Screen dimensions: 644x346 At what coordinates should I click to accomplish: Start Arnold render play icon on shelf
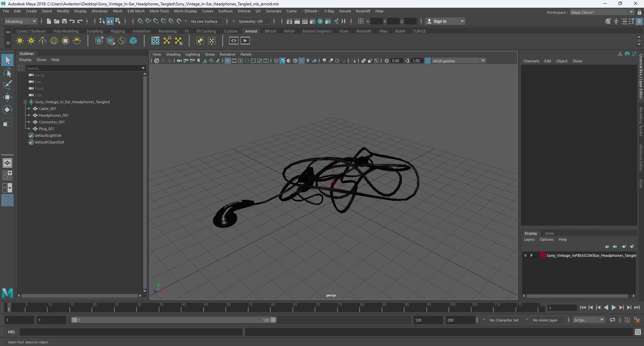(245, 41)
